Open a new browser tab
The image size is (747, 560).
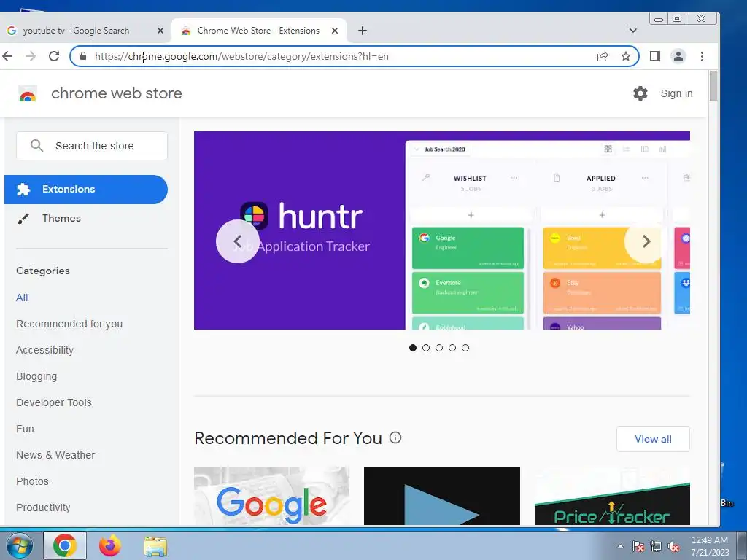(362, 31)
